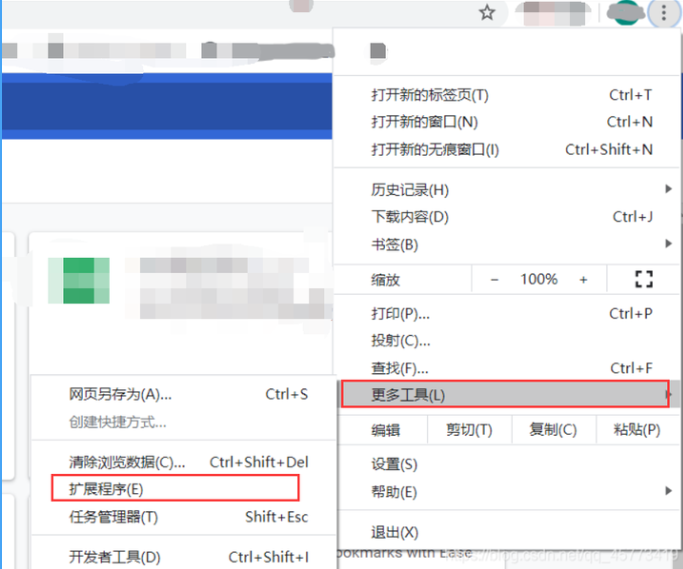Viewport: 683px width, 569px height.
Task: Expand the 历史记录(H) submenu
Action: click(x=510, y=190)
